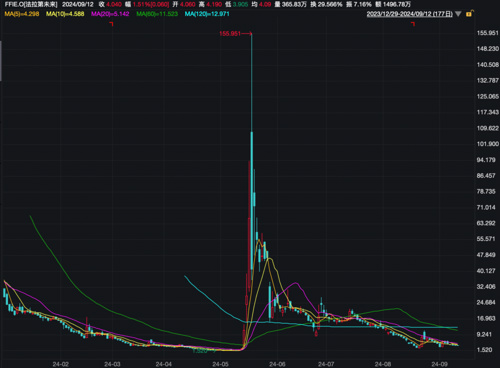500x368 pixels.
Task: Click the left edge scrollbar handle
Action: pyautogui.click(x=1, y=61)
